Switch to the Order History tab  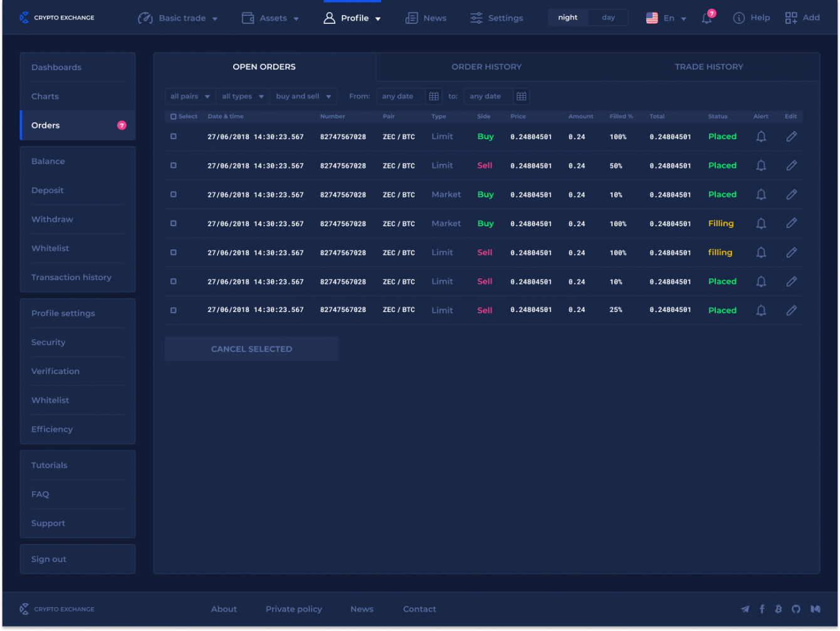click(486, 67)
